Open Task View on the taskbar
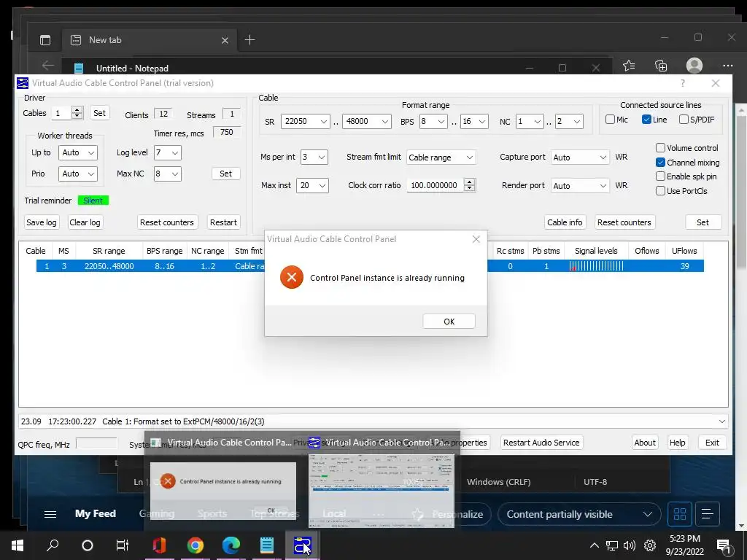Viewport: 747px width, 560px height. click(123, 545)
